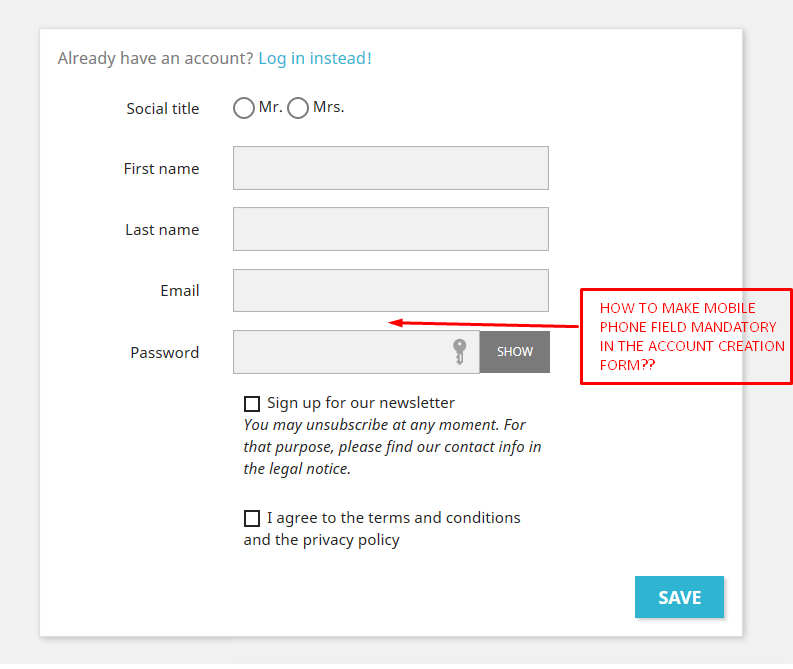Click the newsletter unsubscribe notice text
Image resolution: width=793 pixels, height=669 pixels.
[392, 447]
